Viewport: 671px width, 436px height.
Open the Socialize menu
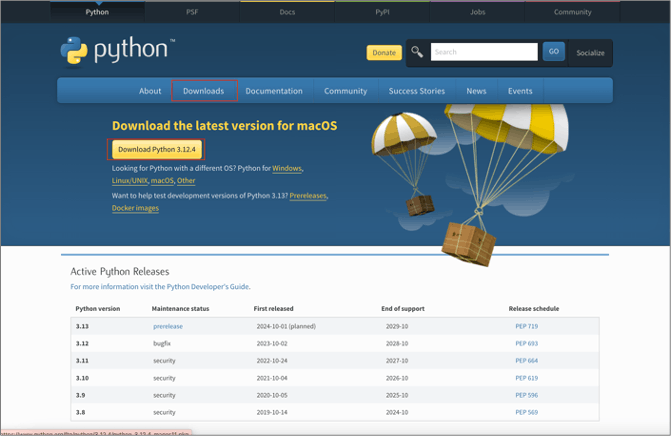point(590,53)
